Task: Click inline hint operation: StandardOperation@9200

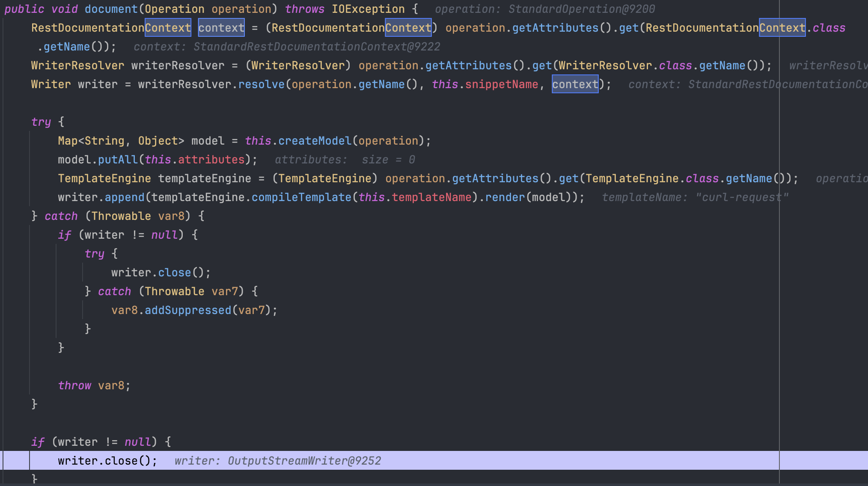Action: [x=545, y=9]
